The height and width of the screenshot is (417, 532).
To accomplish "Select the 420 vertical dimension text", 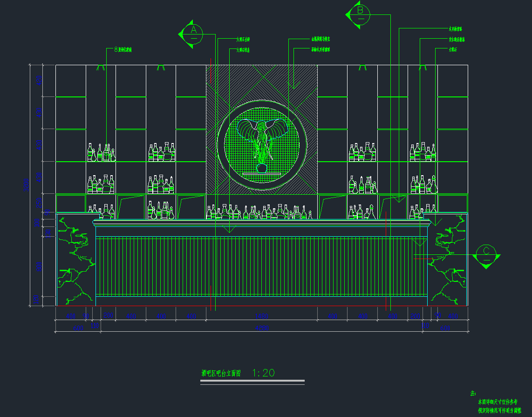I will tap(39, 81).
